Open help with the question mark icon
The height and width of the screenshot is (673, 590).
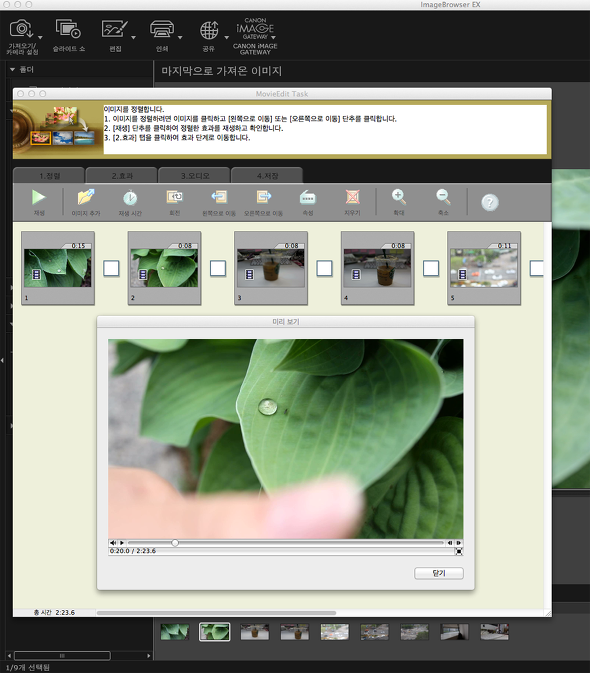pos(490,202)
